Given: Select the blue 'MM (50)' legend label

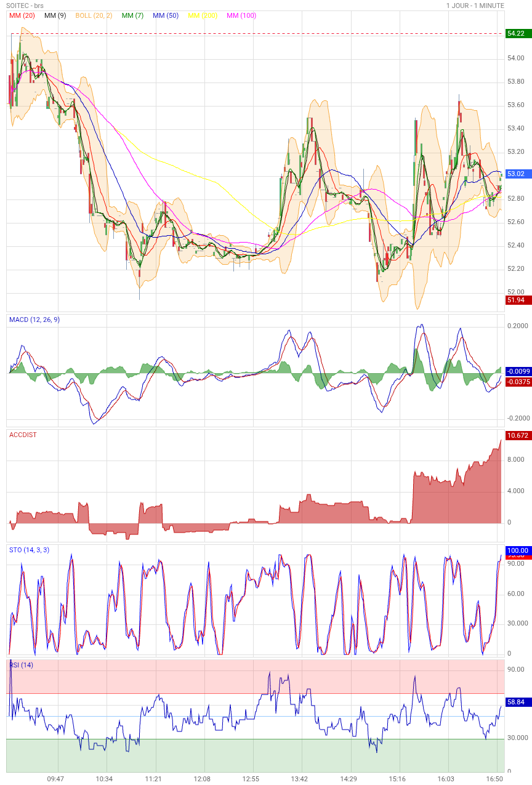Looking at the screenshot, I should click(x=165, y=15).
